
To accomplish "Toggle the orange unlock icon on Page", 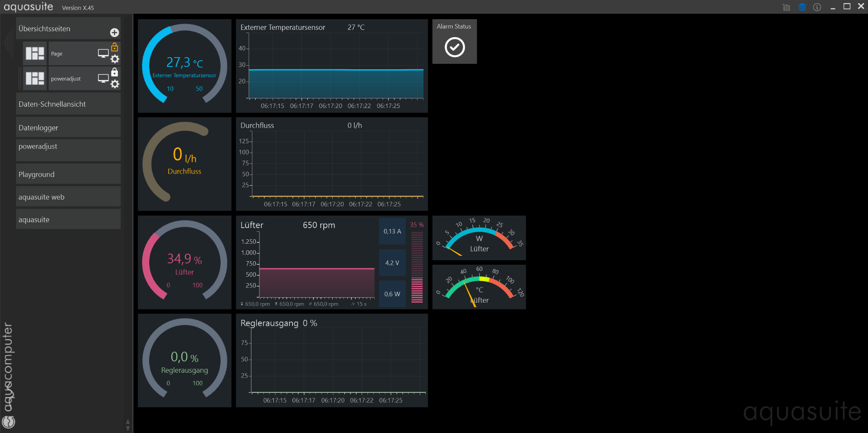I will (115, 47).
